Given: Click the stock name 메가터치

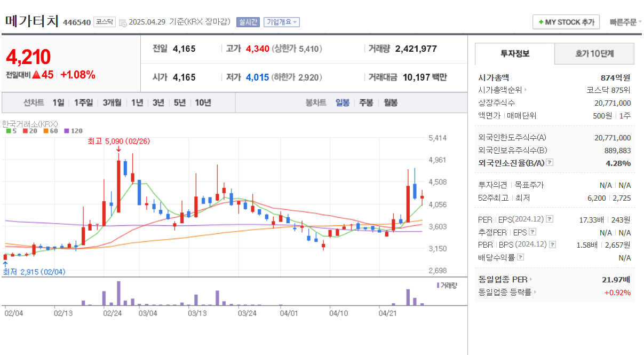Looking at the screenshot, I should [x=32, y=21].
